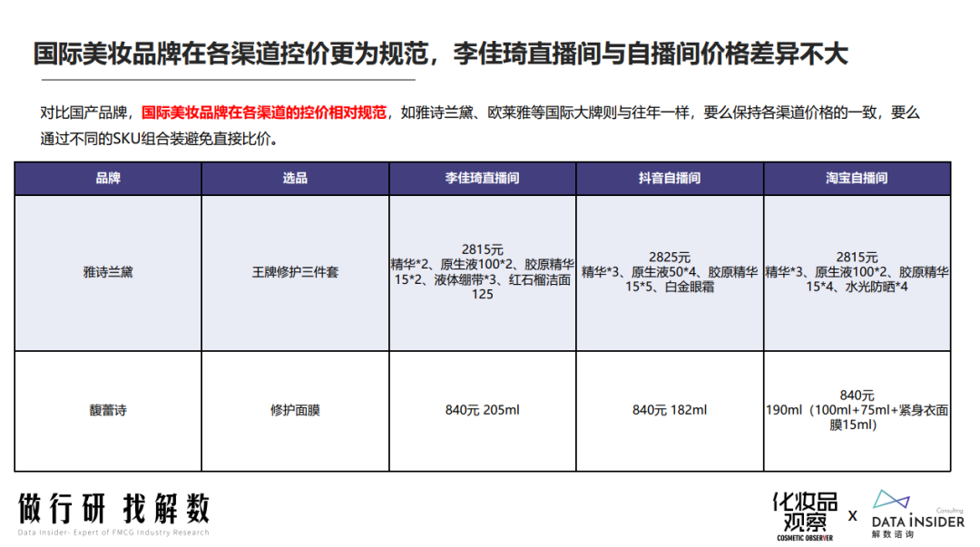Viewport: 980px width, 547px height.
Task: Click the 2825元 抖音 price cell
Action: (670, 272)
